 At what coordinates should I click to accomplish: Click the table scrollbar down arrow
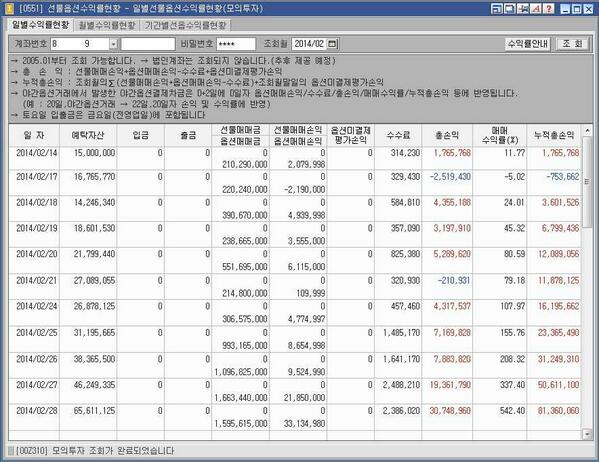pos(587,434)
